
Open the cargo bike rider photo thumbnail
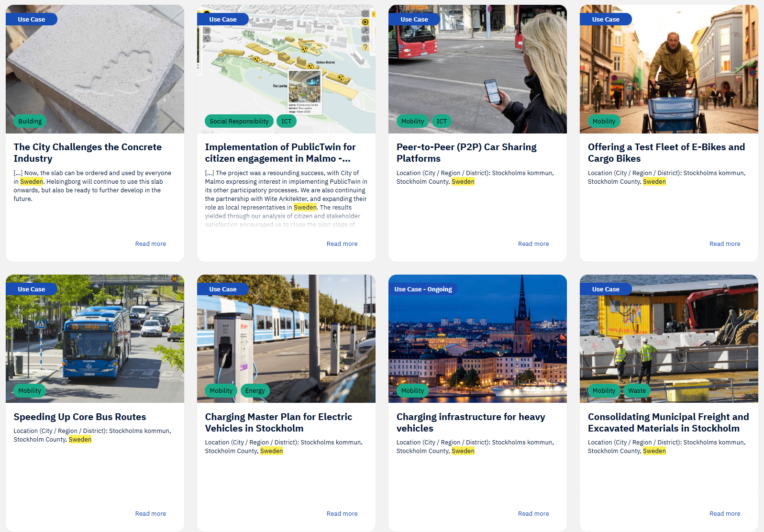click(669, 69)
